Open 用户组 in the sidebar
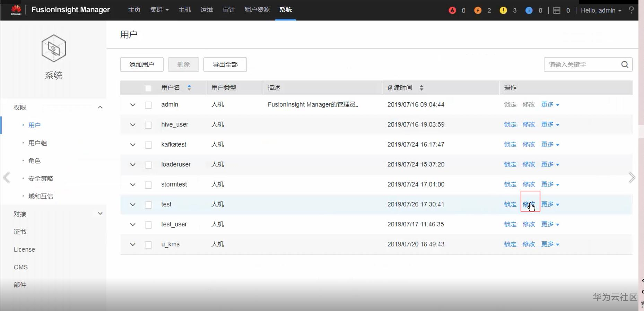This screenshot has height=311, width=644. pyautogui.click(x=37, y=143)
